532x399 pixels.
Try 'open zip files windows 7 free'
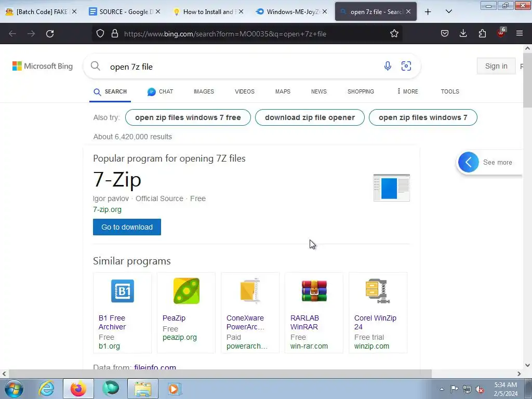(188, 117)
